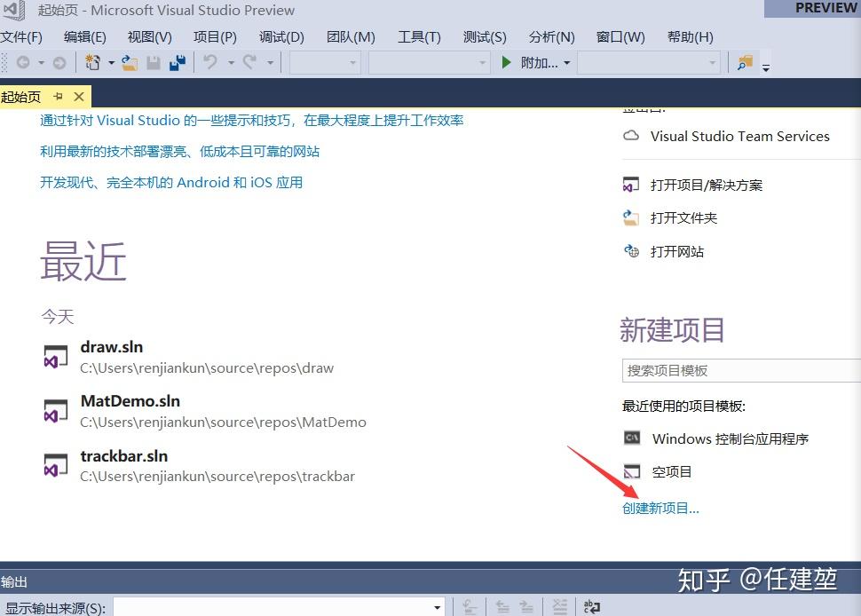861x616 pixels.
Task: Click the green Start/Attach play icon
Action: tap(506, 63)
